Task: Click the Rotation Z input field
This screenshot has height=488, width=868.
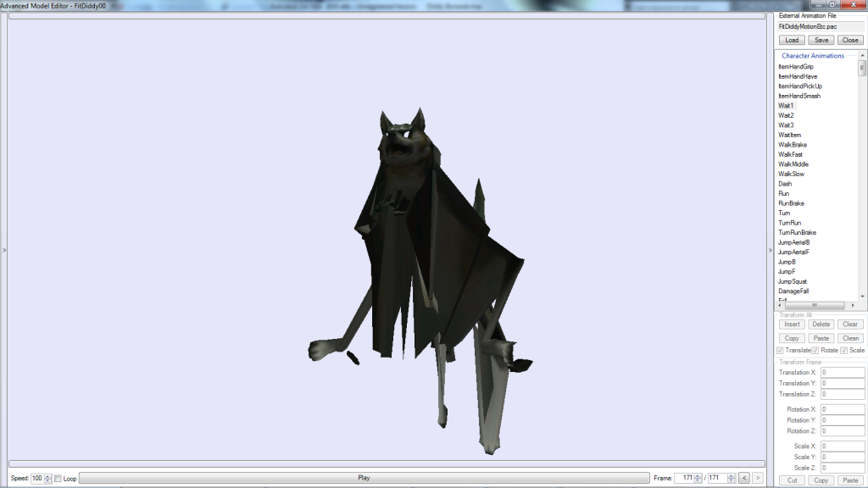Action: (843, 431)
